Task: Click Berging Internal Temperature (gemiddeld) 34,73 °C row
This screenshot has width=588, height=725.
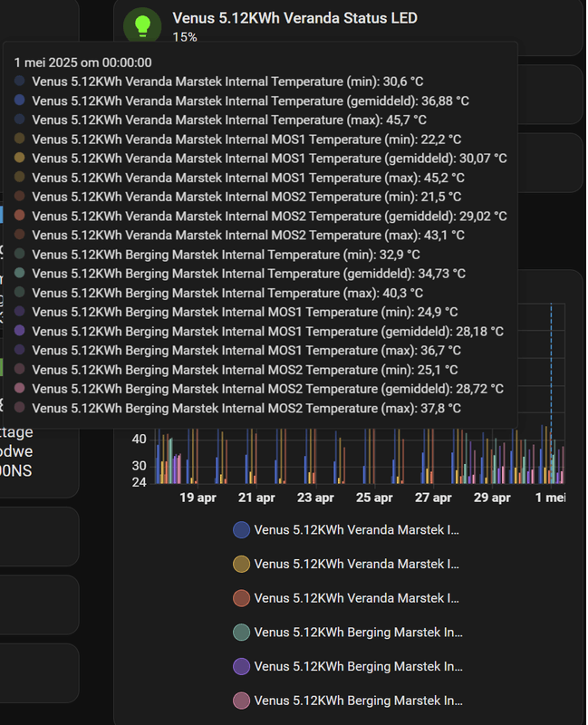Action: [x=239, y=274]
